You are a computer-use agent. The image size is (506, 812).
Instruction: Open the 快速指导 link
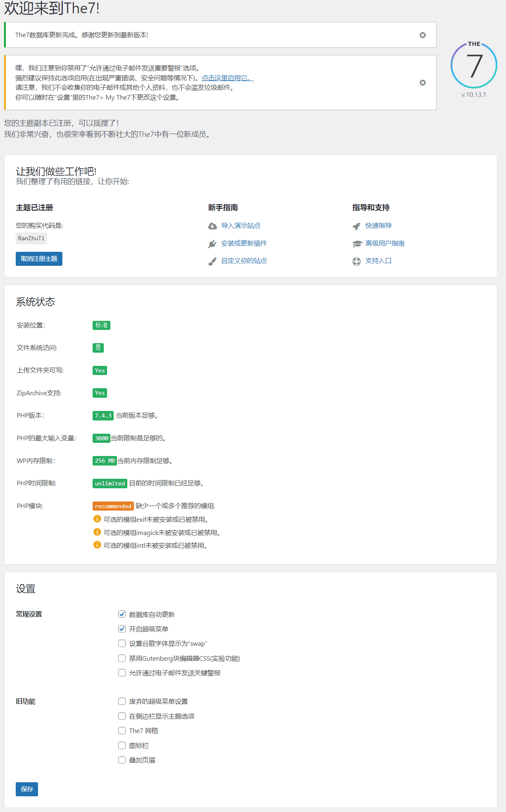pos(378,226)
